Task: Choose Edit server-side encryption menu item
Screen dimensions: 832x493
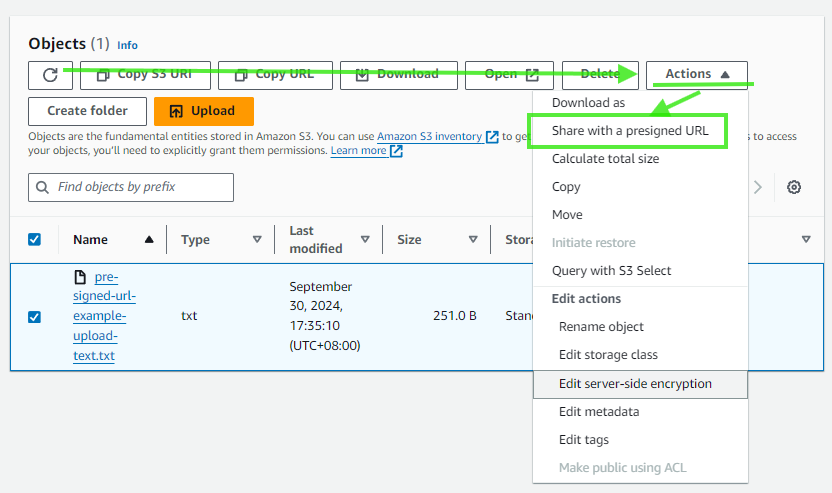Action: click(635, 383)
